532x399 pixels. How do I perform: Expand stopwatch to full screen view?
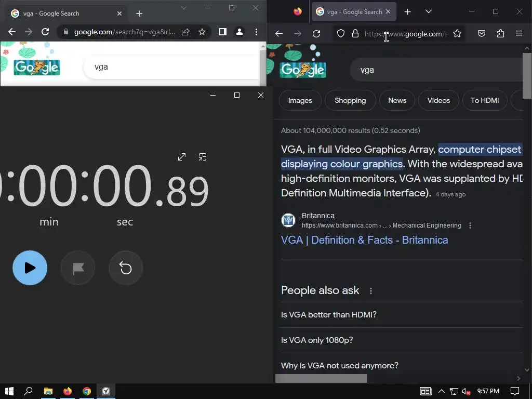(x=182, y=157)
